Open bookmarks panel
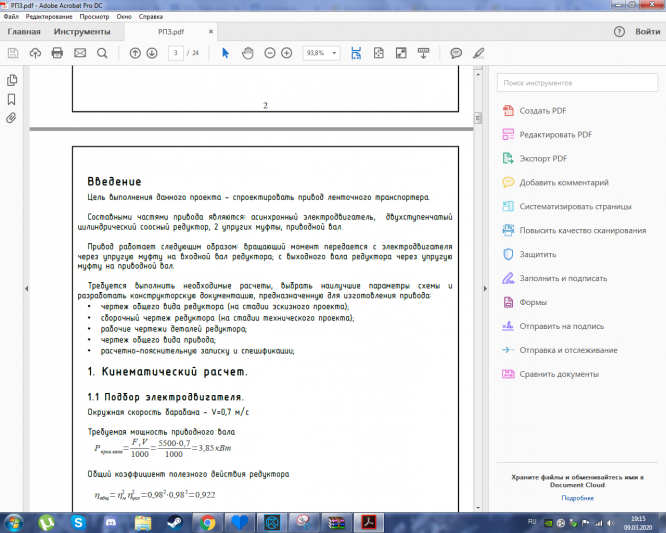 pos(11,99)
